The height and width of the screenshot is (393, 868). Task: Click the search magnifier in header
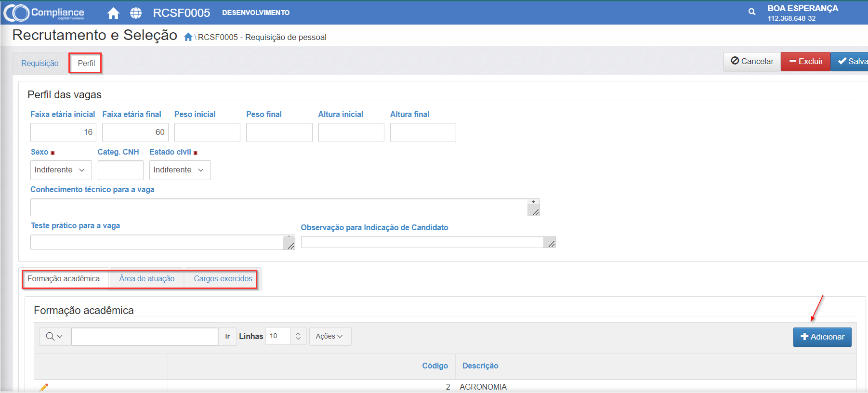(x=752, y=12)
